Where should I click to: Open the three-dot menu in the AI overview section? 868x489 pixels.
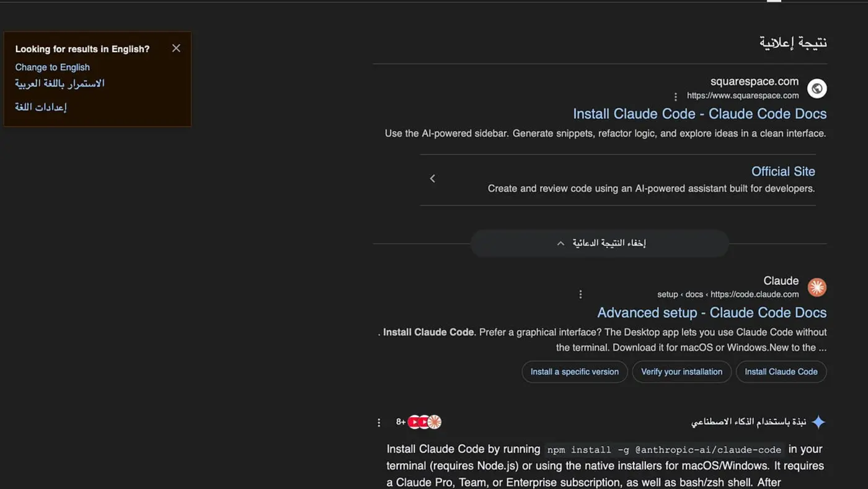[379, 422]
